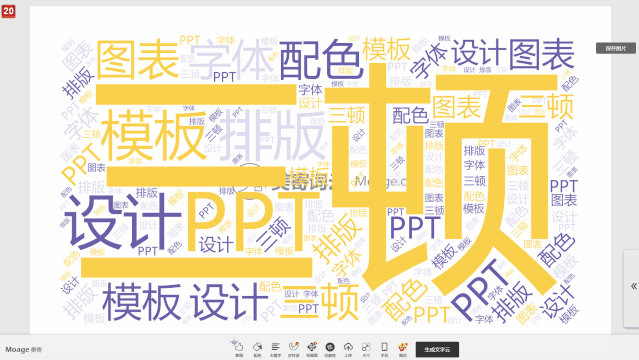Click the cloud upload icon

(348, 347)
